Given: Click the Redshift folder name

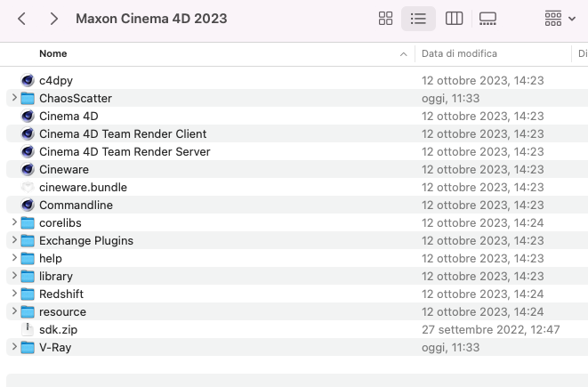Looking at the screenshot, I should click(x=61, y=294).
